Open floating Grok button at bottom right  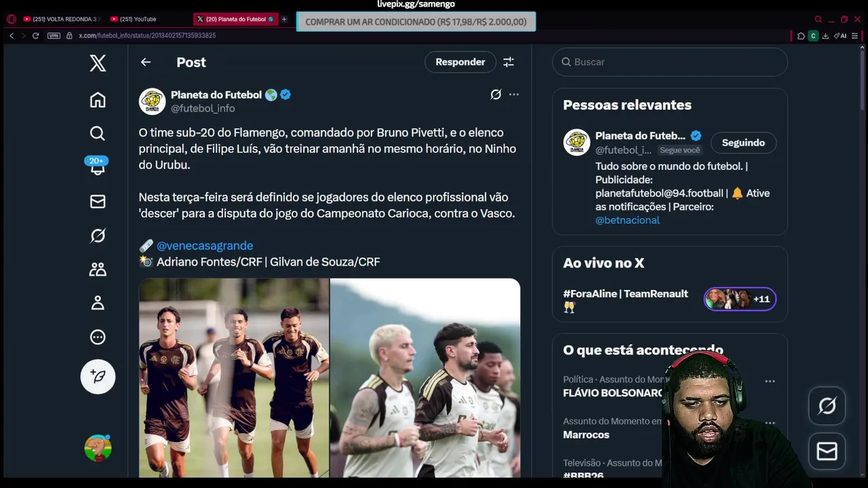coord(827,406)
